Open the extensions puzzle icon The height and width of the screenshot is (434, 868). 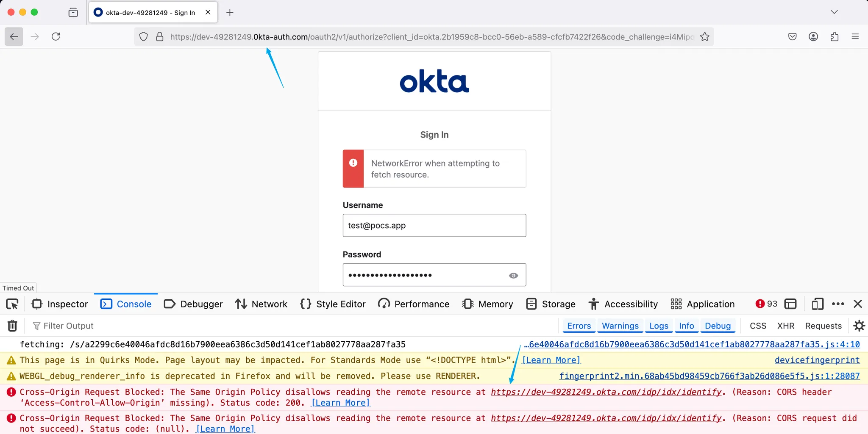point(835,36)
